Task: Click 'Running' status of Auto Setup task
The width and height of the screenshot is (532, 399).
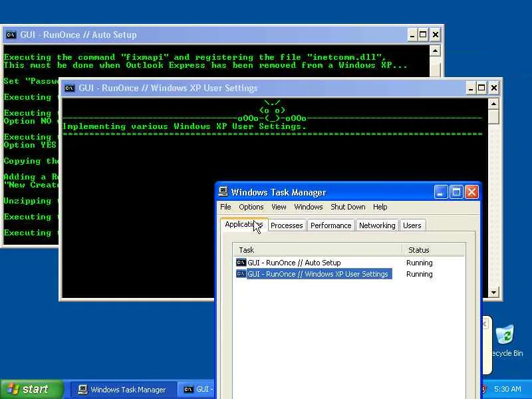Action: click(420, 263)
